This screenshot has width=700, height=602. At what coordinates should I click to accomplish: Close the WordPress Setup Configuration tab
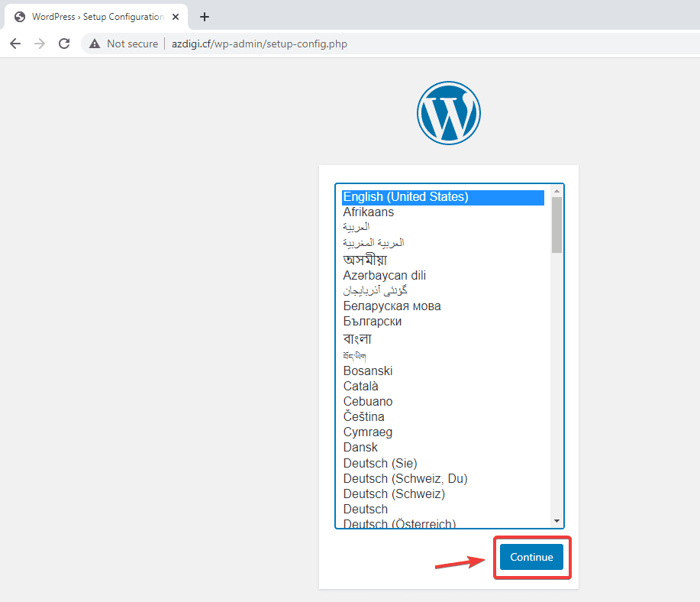(175, 16)
